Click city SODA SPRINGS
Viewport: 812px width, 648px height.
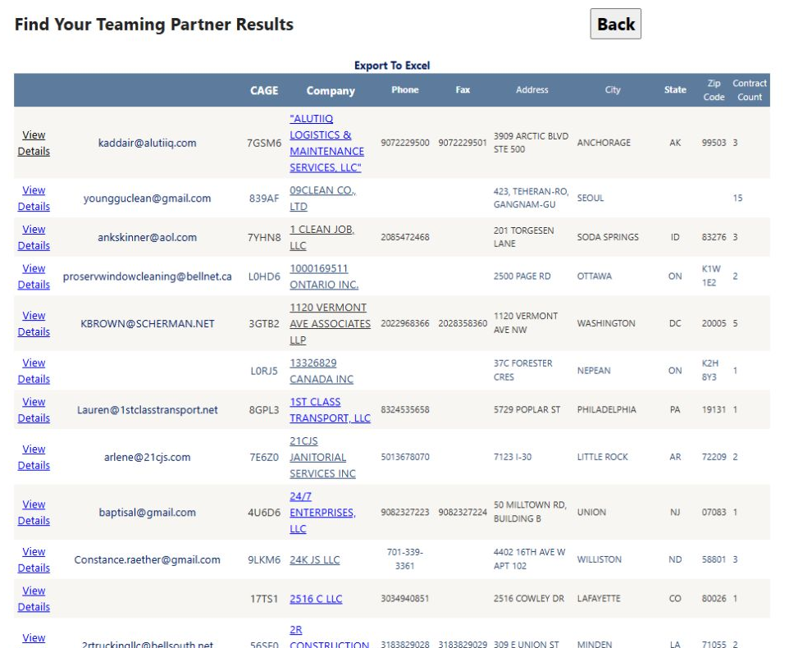point(608,237)
